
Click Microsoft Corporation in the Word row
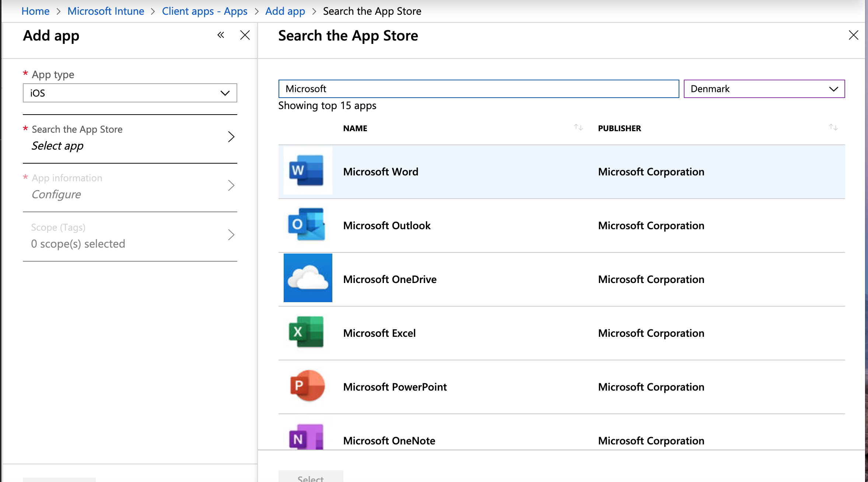pos(651,172)
